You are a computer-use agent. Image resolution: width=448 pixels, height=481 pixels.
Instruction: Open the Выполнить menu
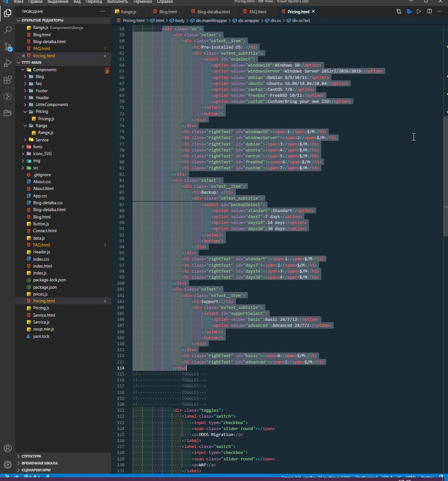click(x=118, y=1)
